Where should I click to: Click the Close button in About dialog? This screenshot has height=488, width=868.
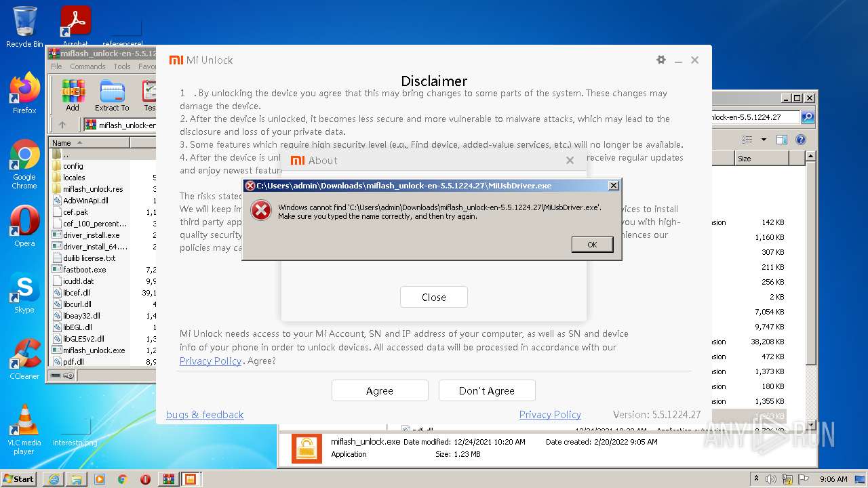(434, 297)
